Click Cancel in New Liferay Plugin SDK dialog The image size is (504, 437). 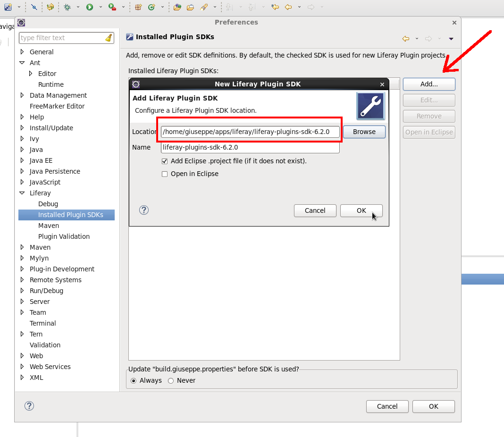(315, 210)
